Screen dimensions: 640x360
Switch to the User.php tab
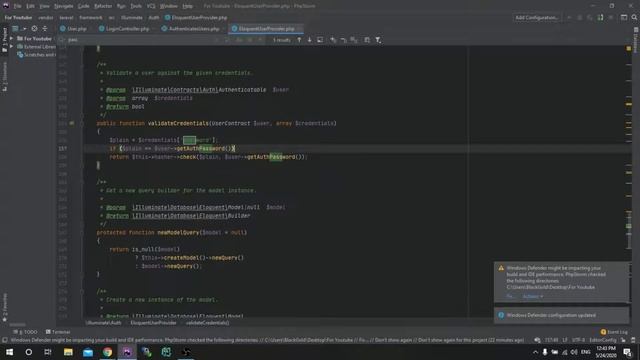pyautogui.click(x=73, y=29)
